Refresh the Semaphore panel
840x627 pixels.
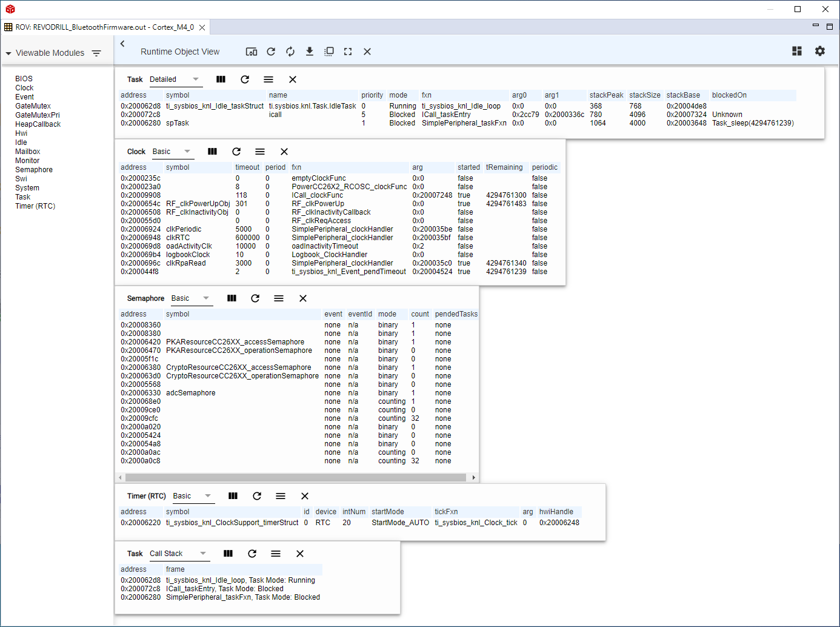255,298
